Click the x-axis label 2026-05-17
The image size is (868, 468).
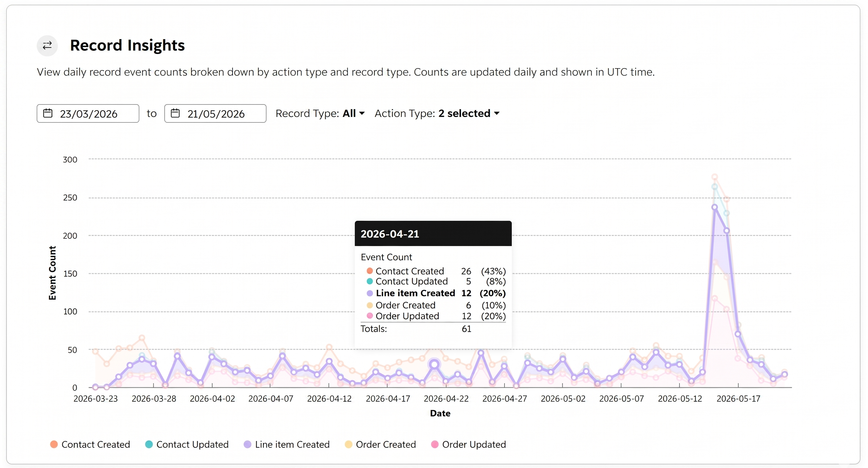(x=738, y=399)
